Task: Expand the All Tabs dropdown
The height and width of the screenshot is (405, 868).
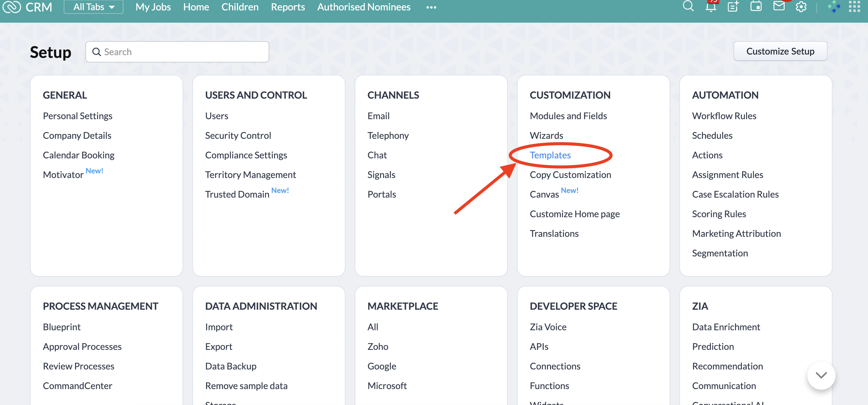Action: [94, 7]
